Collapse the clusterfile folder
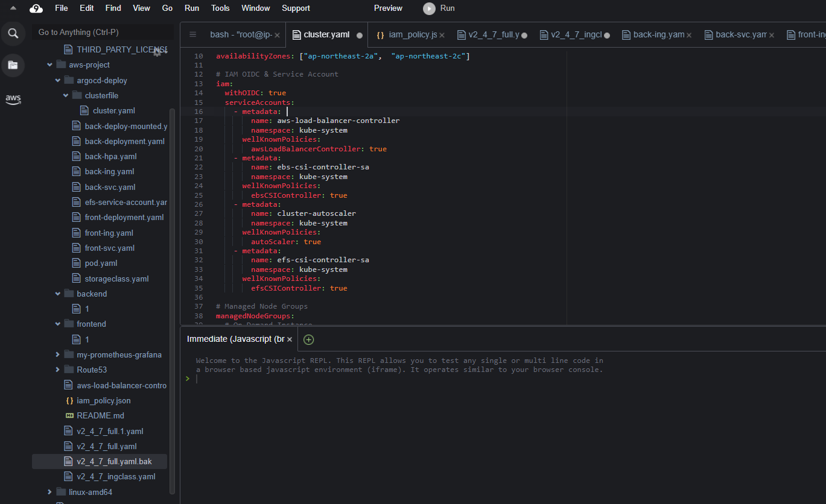This screenshot has width=826, height=504. tap(66, 95)
